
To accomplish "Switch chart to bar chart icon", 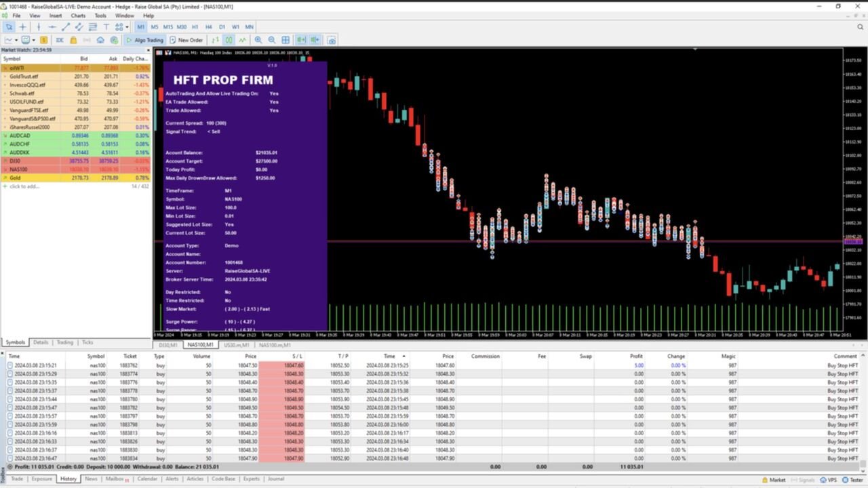I will click(216, 40).
